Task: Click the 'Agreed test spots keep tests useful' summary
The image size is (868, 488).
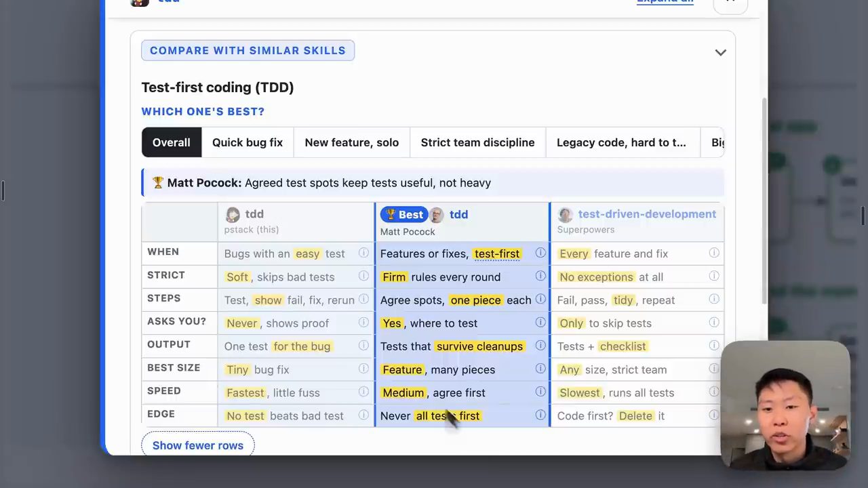Action: coord(368,183)
